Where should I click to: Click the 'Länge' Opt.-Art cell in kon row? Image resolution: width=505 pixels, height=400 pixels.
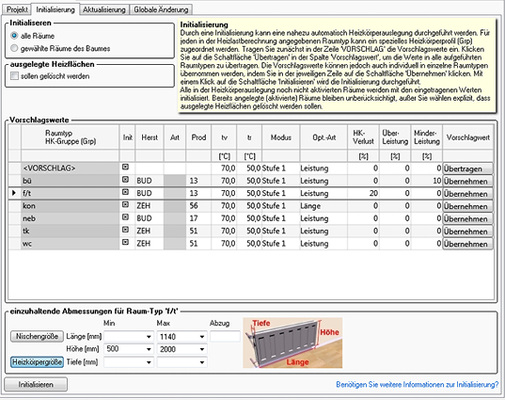tap(323, 206)
